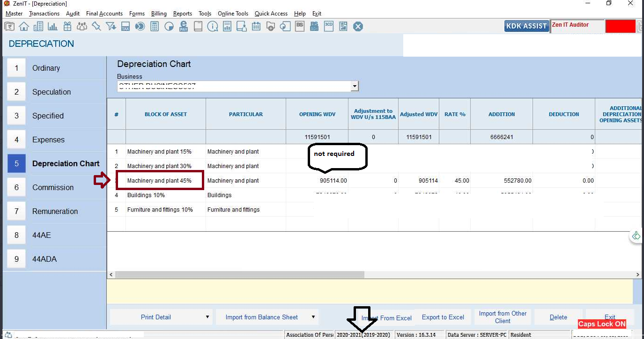Click the gift box toolbar icon
This screenshot has height=339, width=644.
[x=67, y=26]
